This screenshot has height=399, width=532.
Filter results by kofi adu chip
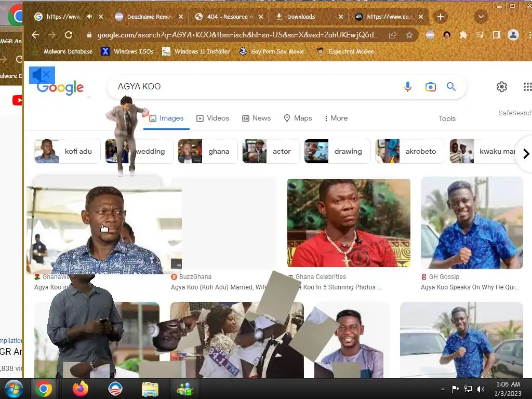click(67, 151)
